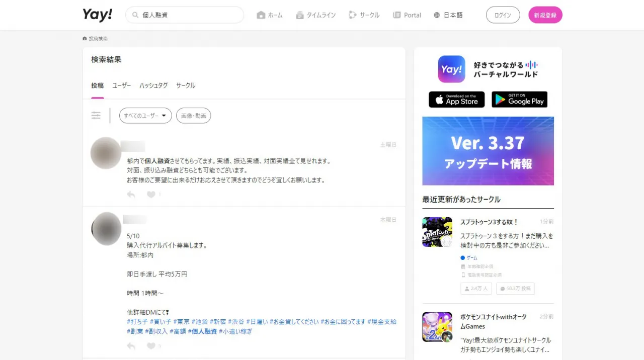Switch to the ユーザー tab
Viewport: 644px width, 360px height.
click(x=121, y=85)
